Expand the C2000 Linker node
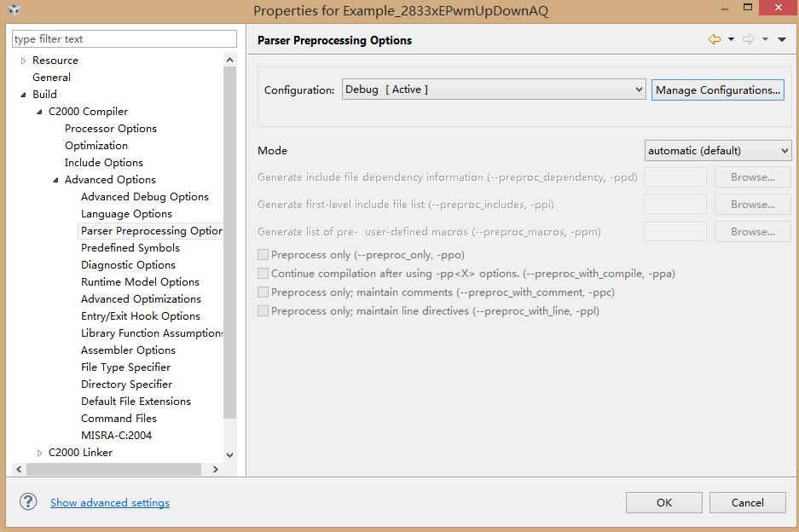Screen dimensions: 799x532 pos(39,453)
